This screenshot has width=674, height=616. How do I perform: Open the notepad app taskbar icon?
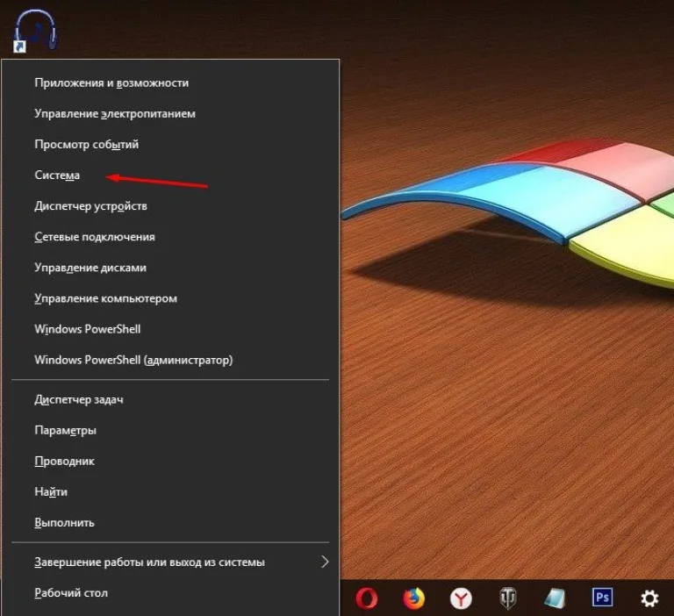(555, 598)
